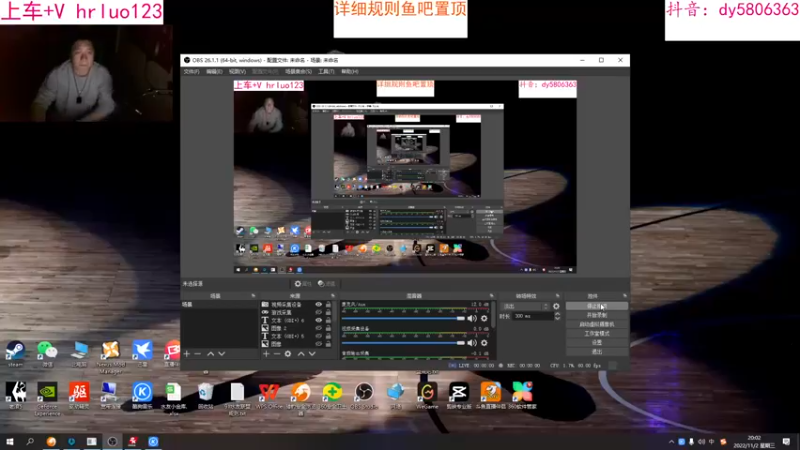This screenshot has width=800, height=450.
Task: Click the 启动虚拟摄像机 virtual camera button
Action: coord(596,324)
